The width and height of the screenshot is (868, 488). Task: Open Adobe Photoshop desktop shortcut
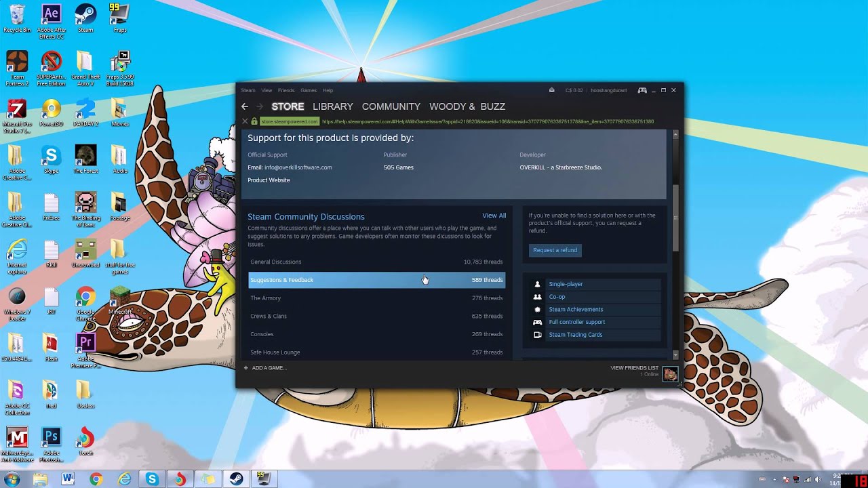[x=51, y=444]
